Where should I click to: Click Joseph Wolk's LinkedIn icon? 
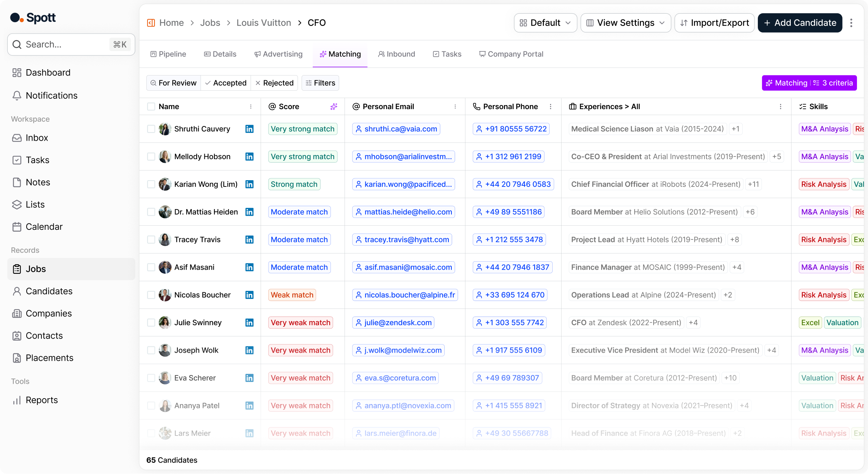click(x=250, y=350)
